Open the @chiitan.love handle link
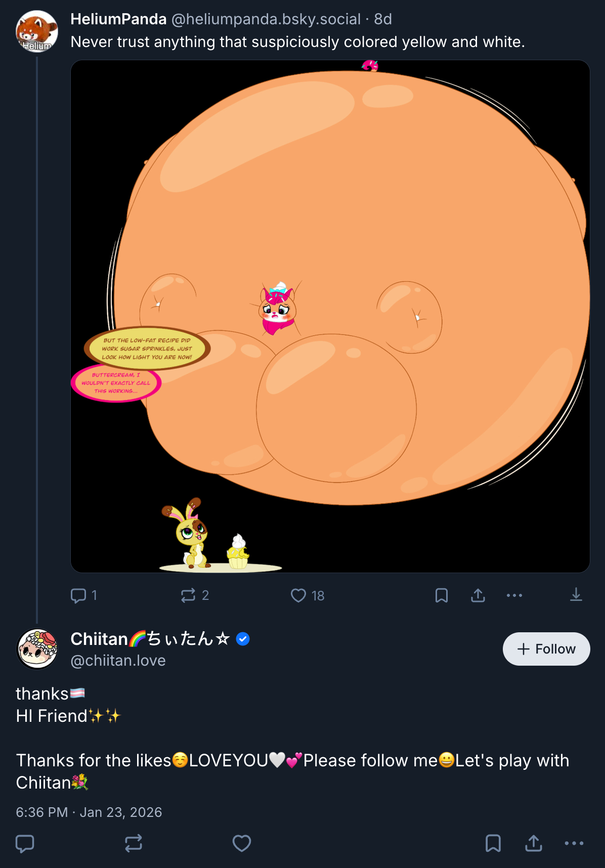 [118, 661]
